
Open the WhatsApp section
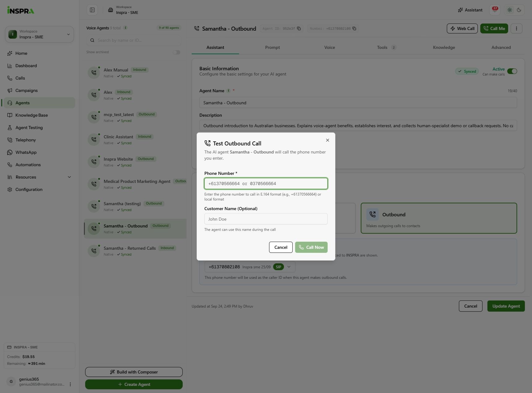tap(39, 152)
